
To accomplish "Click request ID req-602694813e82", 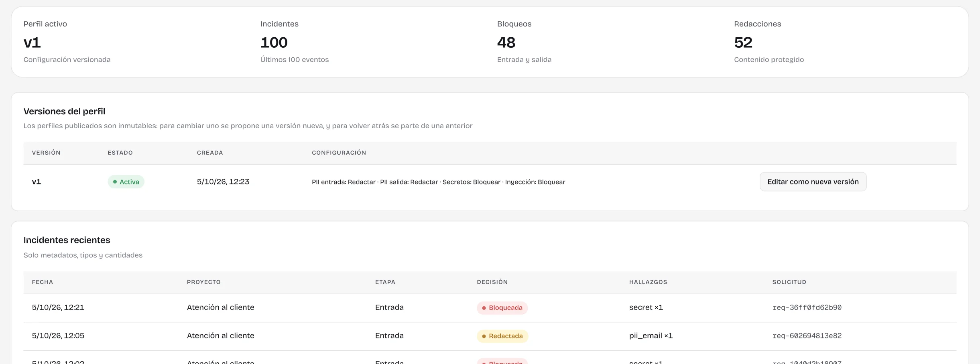I will [807, 336].
